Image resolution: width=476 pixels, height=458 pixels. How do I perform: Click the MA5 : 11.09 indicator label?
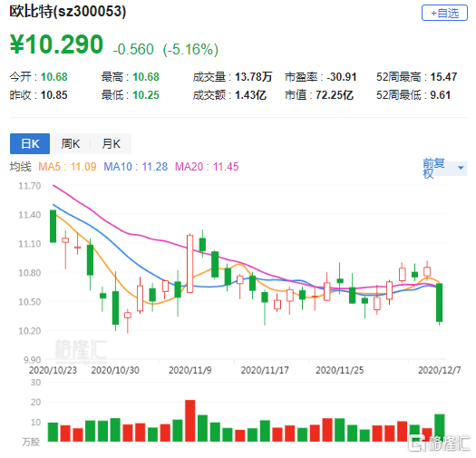coord(67,167)
